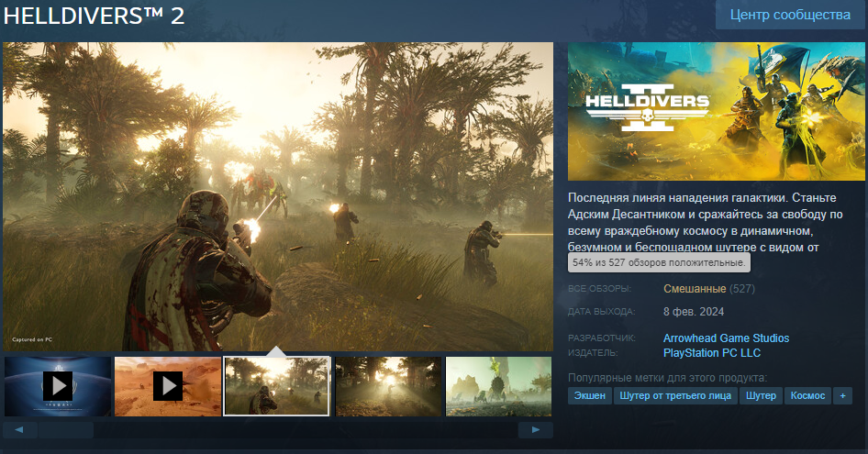Select the dark forest sunlight screenshot thumbnail
The image size is (868, 454).
click(388, 386)
